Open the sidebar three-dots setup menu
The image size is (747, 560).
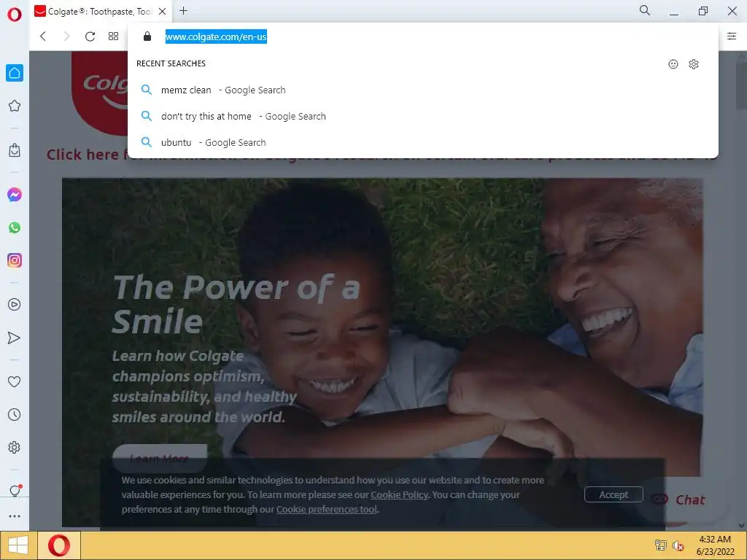tap(15, 516)
